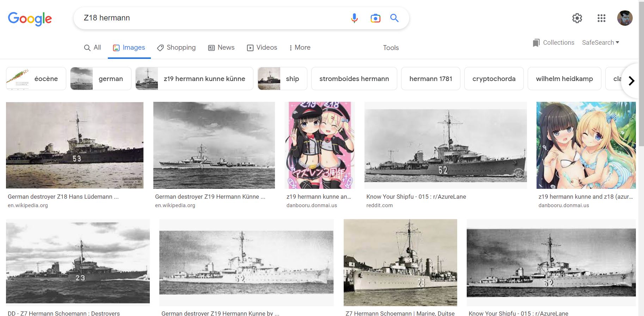
Task: Select the Images tab
Action: [129, 48]
